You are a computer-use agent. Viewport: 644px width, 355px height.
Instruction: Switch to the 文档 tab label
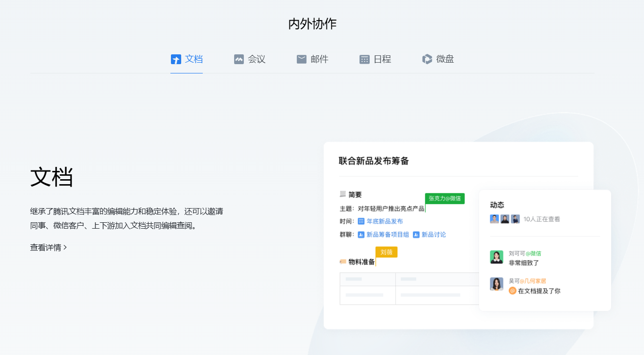[194, 59]
